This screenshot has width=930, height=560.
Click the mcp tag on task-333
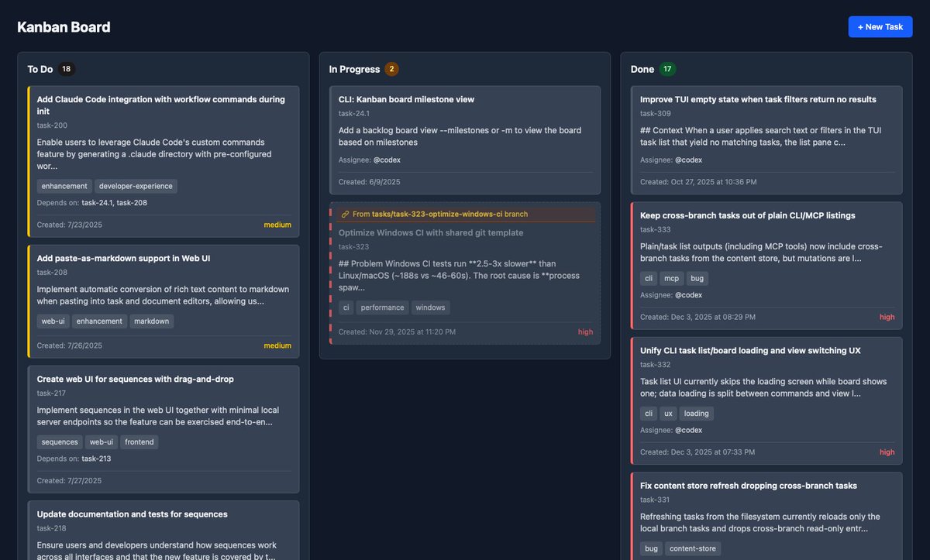672,278
